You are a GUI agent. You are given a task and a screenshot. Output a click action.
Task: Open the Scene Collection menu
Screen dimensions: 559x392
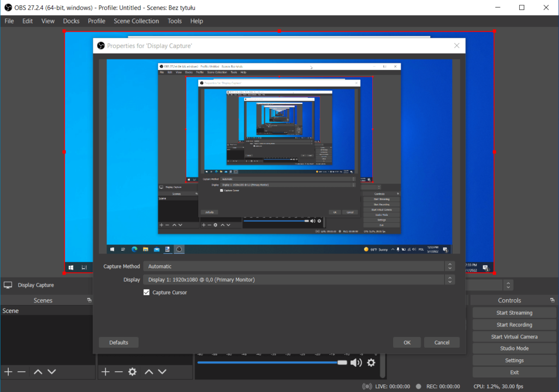136,21
